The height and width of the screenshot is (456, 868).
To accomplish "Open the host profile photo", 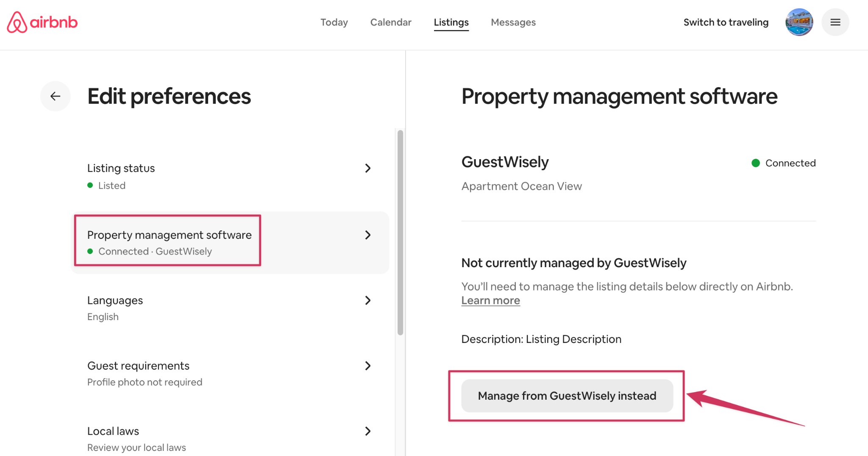I will [799, 22].
